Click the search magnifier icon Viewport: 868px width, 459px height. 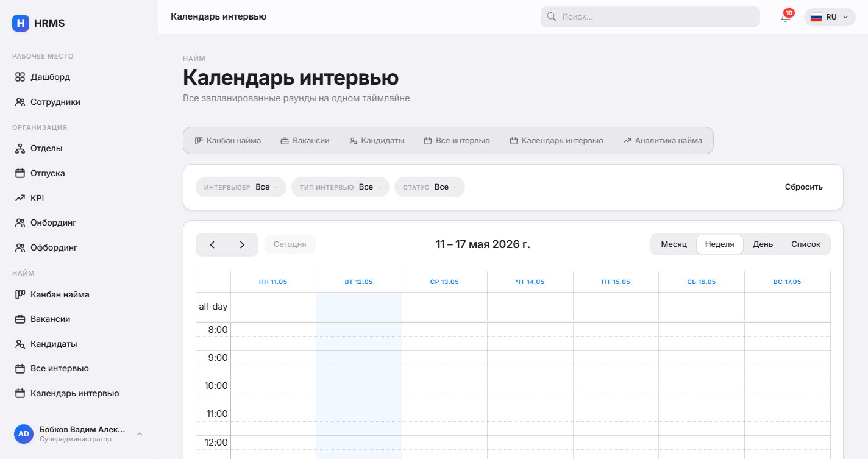(x=552, y=17)
